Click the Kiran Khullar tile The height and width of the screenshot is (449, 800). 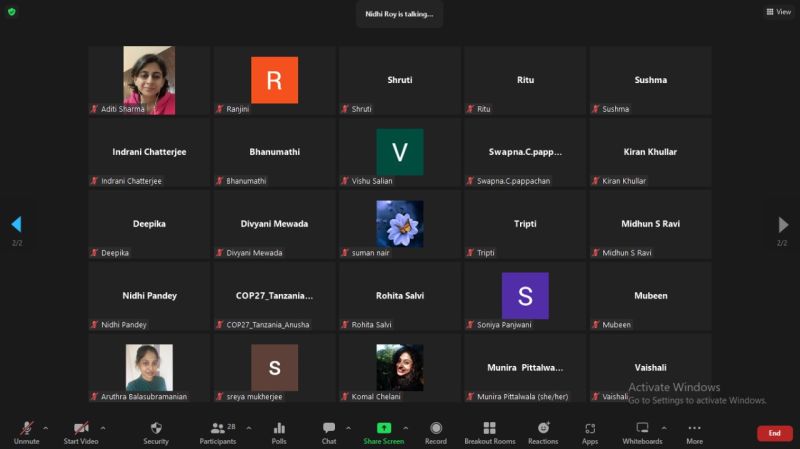point(651,152)
